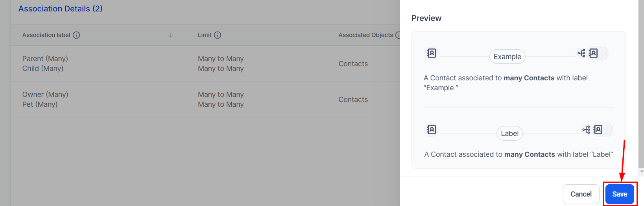Click the Label pill in preview
644x206 pixels.
pyautogui.click(x=509, y=134)
